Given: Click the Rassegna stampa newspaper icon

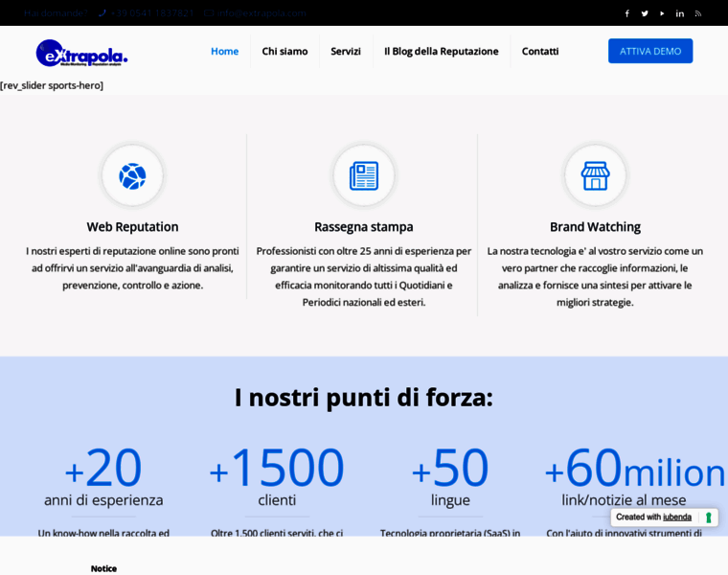Looking at the screenshot, I should [364, 176].
